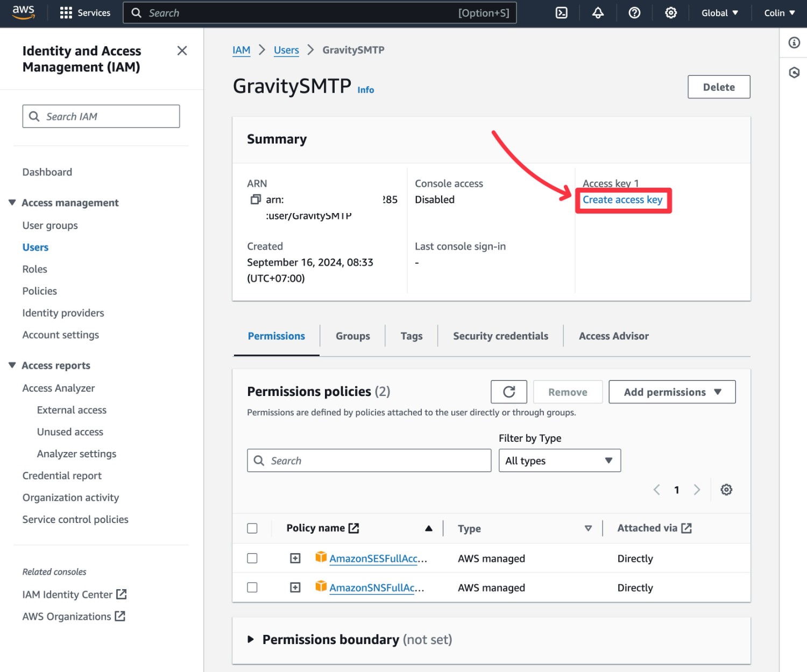Open Credential report in sidebar
This screenshot has height=672, width=807.
coord(62,476)
